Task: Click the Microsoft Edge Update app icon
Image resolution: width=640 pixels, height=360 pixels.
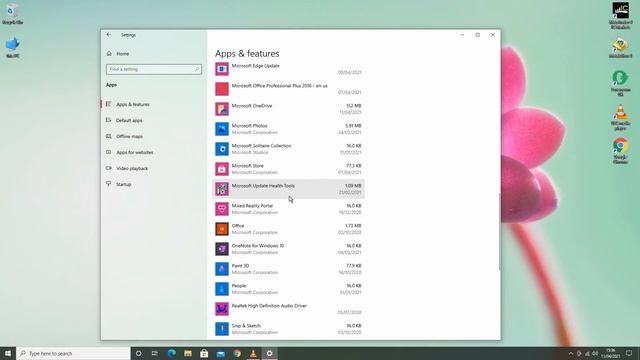Action: point(222,69)
